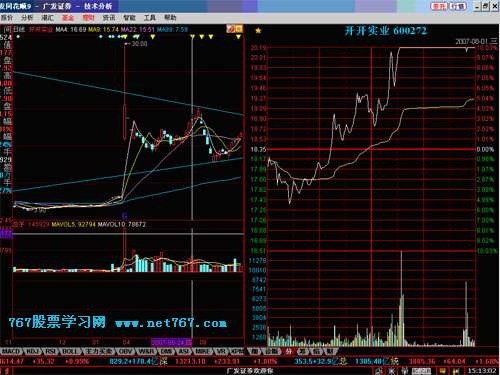
Task: Select the BOLL indicator tab
Action: [70, 351]
